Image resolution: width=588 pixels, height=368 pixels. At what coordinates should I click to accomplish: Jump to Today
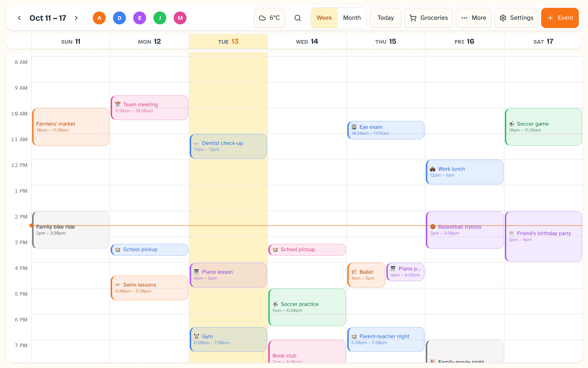(x=385, y=18)
